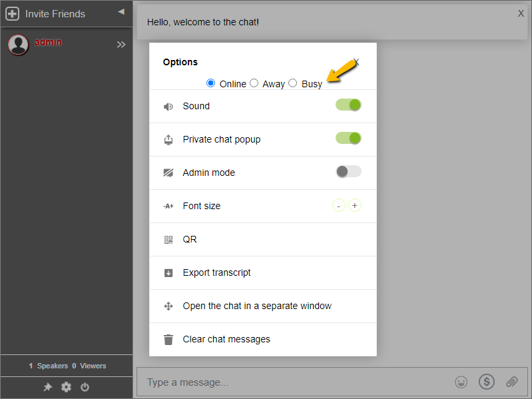Click the admin username
Image resolution: width=532 pixels, height=399 pixels.
[x=48, y=42]
